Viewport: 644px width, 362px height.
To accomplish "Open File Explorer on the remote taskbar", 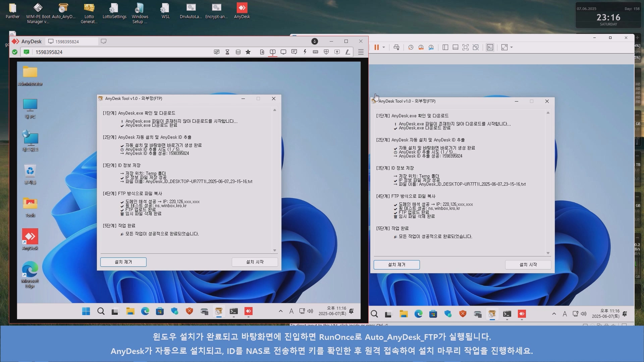I will (130, 311).
